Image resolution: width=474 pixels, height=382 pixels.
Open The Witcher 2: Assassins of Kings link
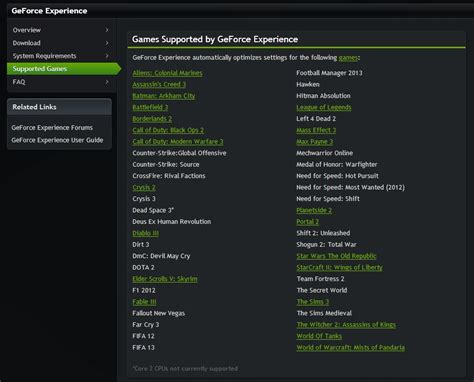pos(346,325)
